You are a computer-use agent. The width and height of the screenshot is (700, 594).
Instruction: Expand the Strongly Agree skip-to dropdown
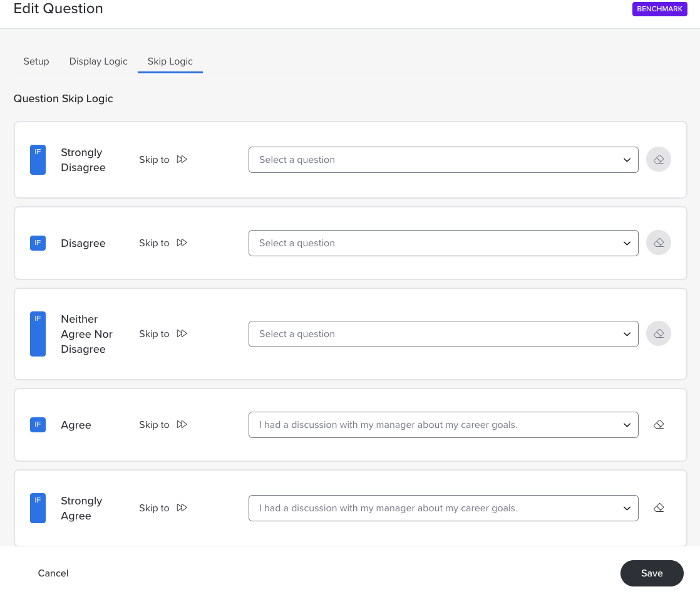443,508
